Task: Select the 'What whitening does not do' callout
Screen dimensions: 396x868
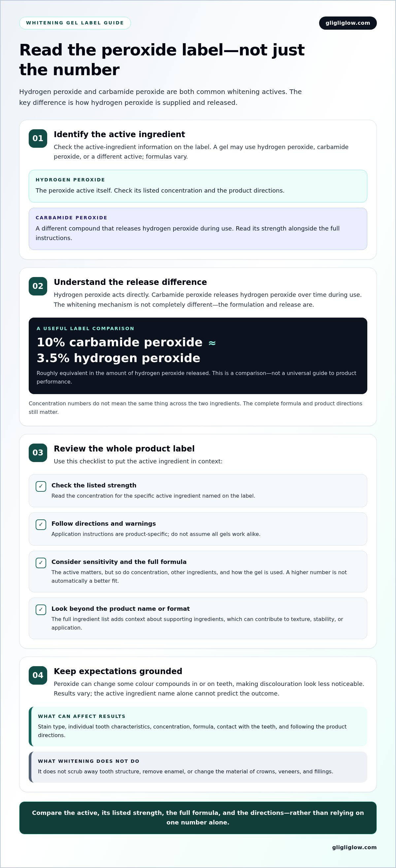Action: pos(198,767)
